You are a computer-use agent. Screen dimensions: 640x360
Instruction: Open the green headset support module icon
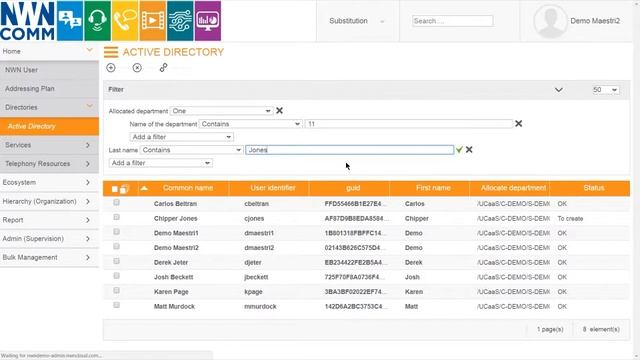click(98, 20)
